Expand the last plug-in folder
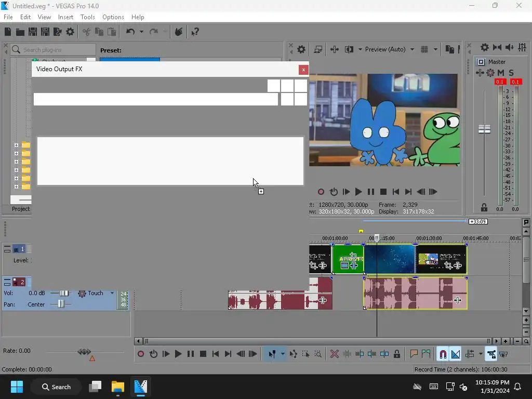 [16, 187]
